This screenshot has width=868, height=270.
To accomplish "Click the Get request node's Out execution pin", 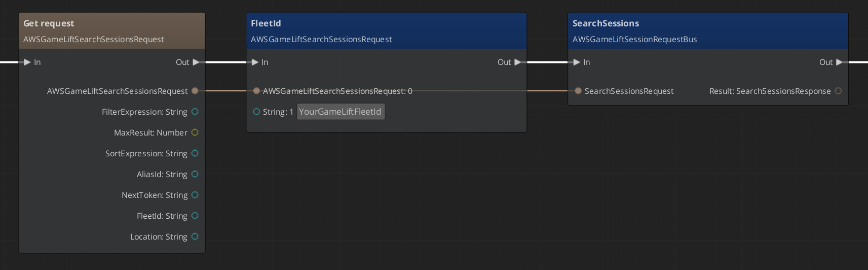I will pyautogui.click(x=196, y=62).
